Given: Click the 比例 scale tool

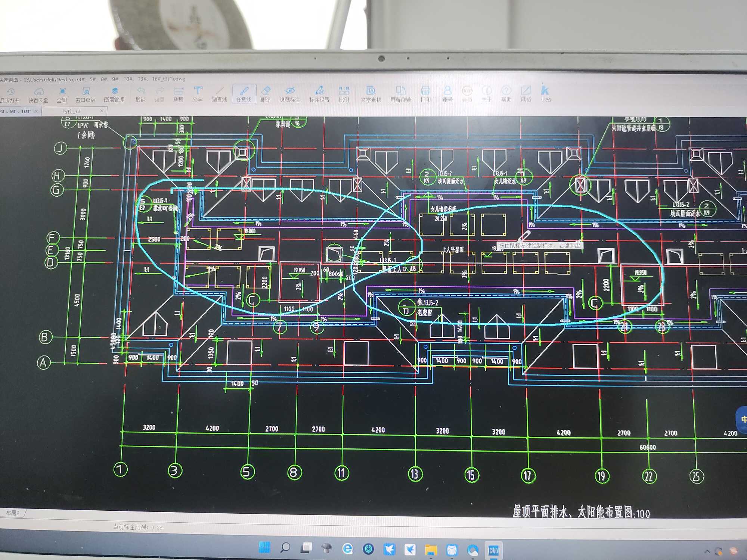Looking at the screenshot, I should [344, 94].
